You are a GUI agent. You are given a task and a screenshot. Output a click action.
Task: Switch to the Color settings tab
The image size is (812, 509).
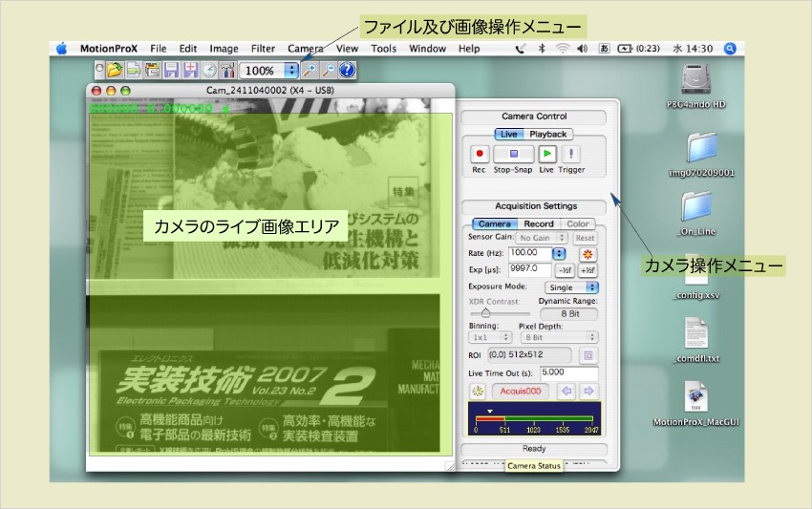(x=577, y=224)
